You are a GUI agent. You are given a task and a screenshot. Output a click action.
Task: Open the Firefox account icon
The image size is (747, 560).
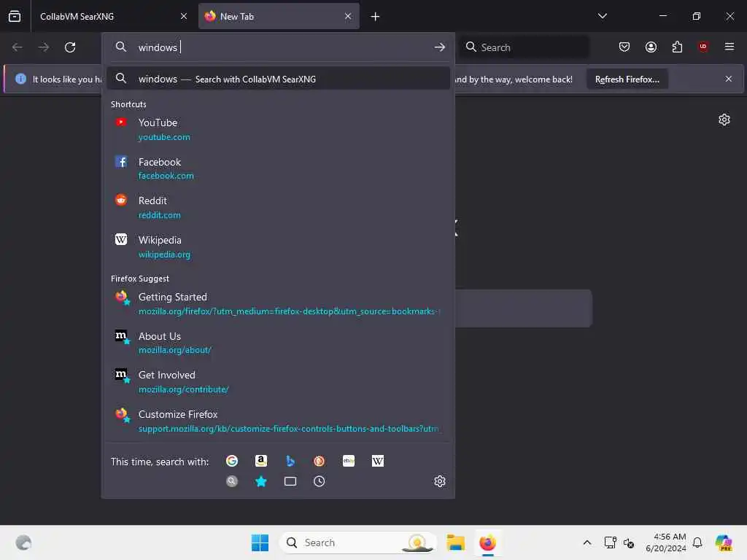click(651, 47)
